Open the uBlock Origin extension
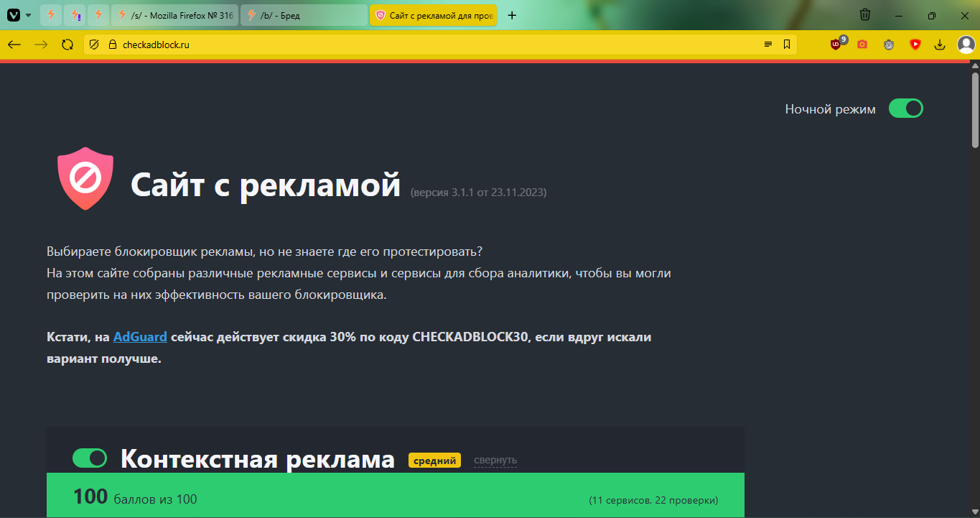 [x=836, y=45]
